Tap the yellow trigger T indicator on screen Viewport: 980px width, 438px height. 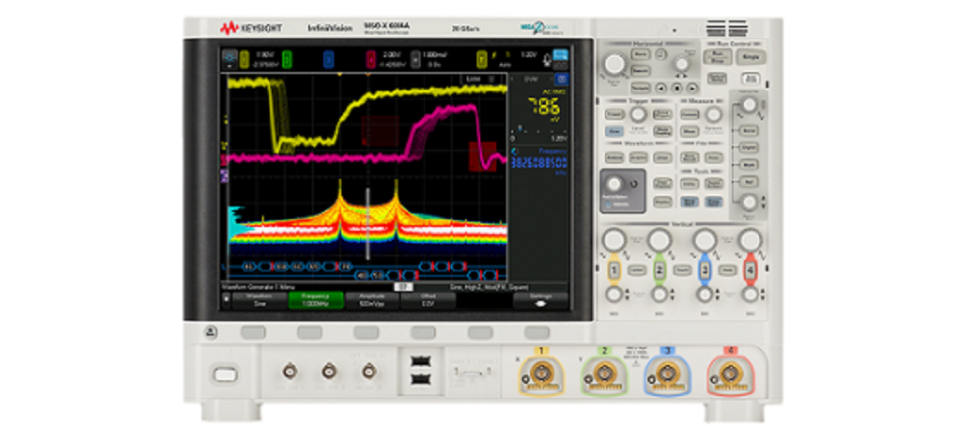click(481, 60)
